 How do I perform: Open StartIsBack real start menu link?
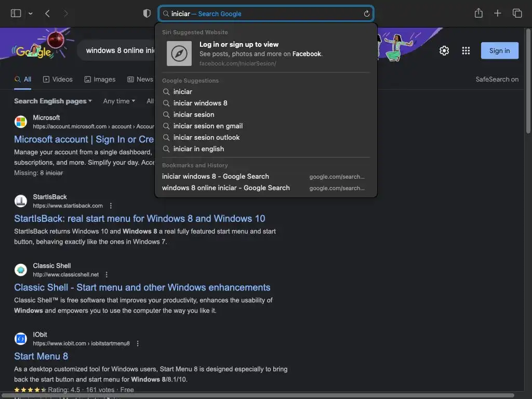(x=139, y=219)
